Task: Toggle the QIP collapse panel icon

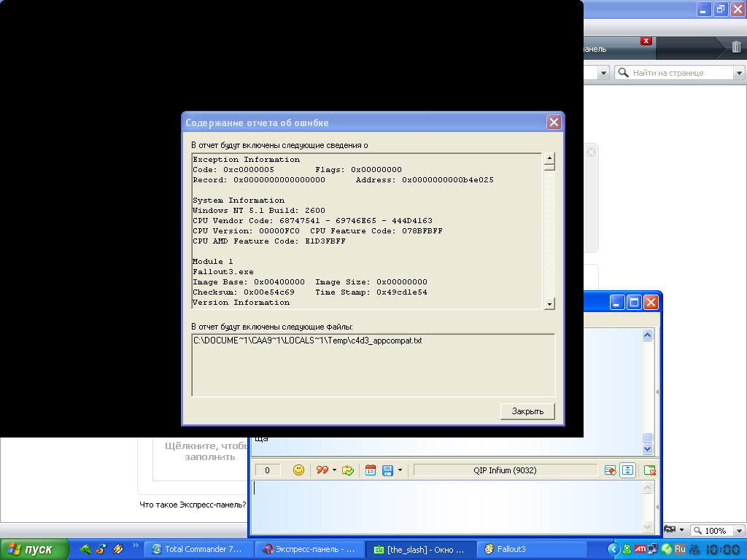Action: [627, 470]
